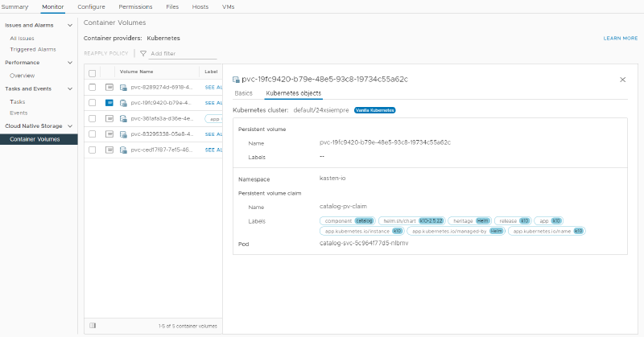Click the component catalog label tag
The height and width of the screenshot is (337, 644).
(x=348, y=221)
